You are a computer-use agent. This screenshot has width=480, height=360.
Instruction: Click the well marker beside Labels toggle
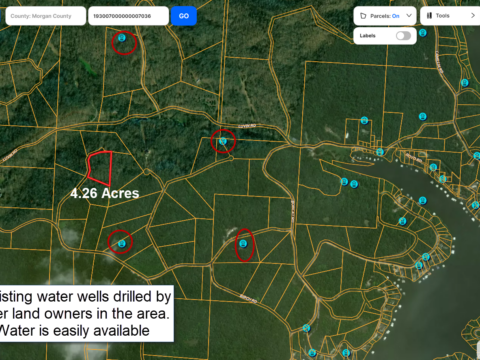[423, 33]
